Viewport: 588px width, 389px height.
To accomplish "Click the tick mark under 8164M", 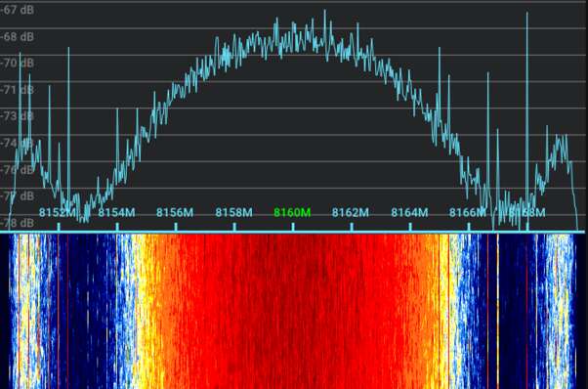I will coord(410,227).
